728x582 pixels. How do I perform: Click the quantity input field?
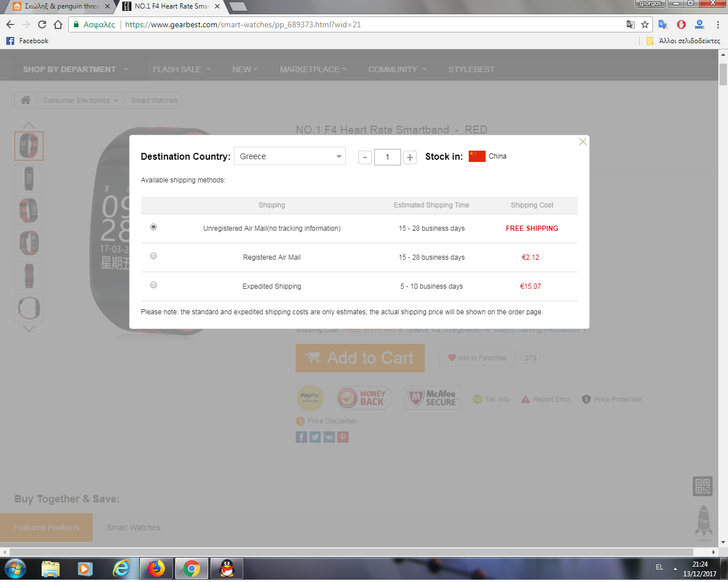[387, 157]
